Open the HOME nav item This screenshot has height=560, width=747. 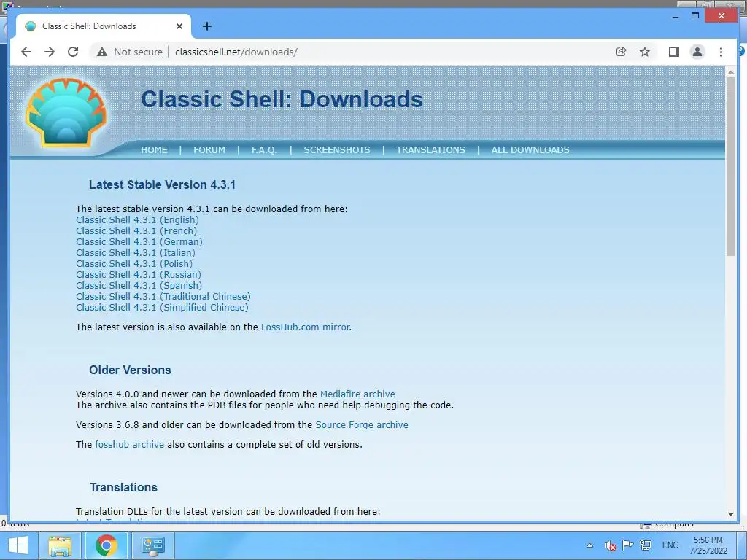coord(154,150)
